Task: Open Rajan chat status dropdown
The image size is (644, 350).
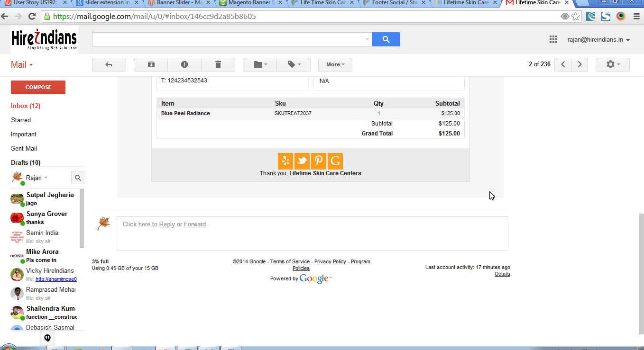Action: pyautogui.click(x=37, y=178)
